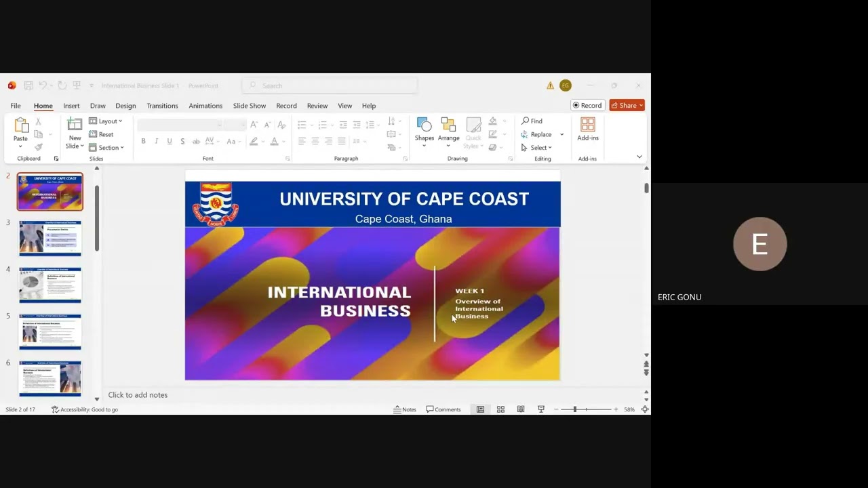Click Clear All Formatting icon
Screen dimensions: 868x488
pyautogui.click(x=281, y=125)
